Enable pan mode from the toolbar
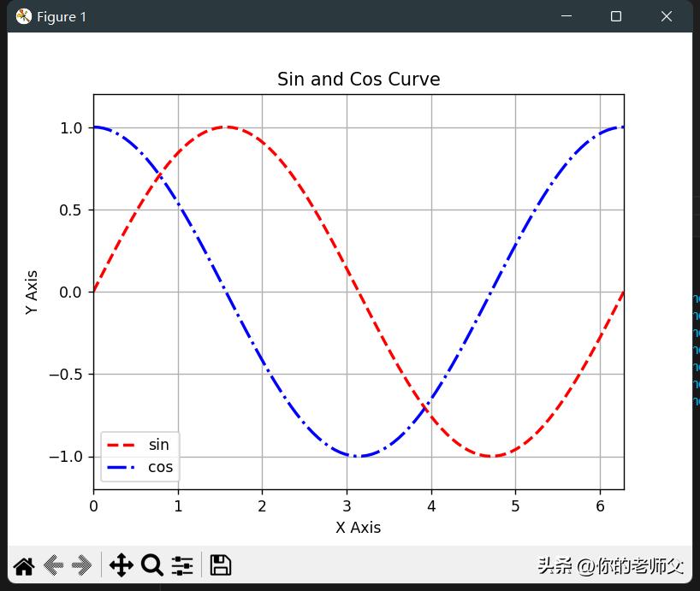Screen dimensions: 700x591 point(122,564)
